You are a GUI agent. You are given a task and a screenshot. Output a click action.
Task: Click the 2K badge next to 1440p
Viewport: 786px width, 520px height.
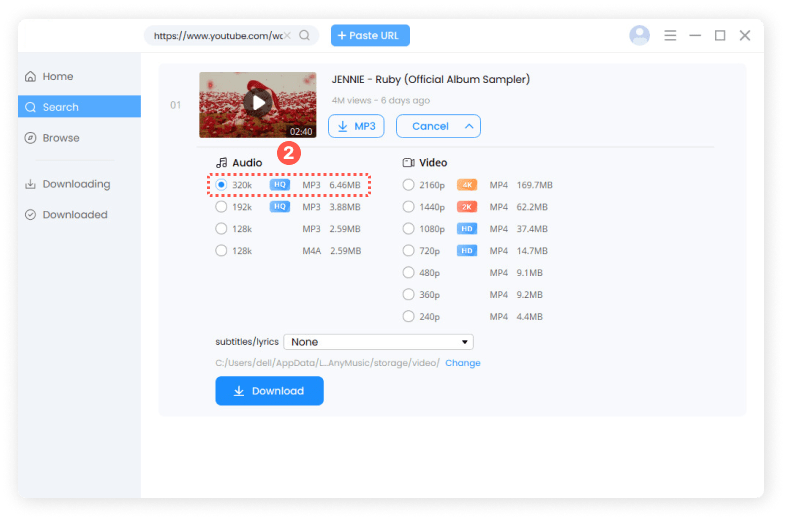[x=467, y=207]
